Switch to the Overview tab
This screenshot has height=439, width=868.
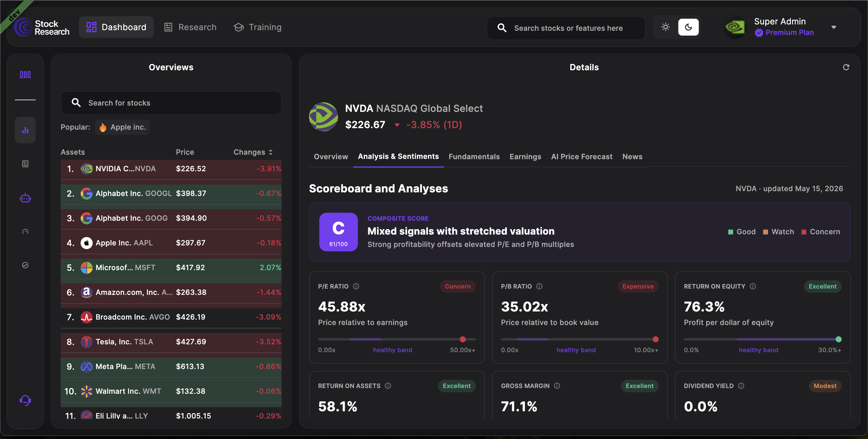(331, 156)
